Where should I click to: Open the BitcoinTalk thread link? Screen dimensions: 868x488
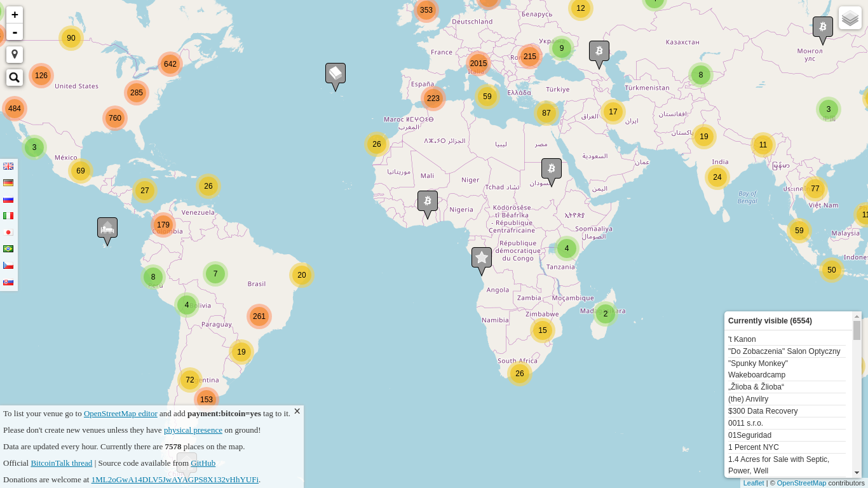(x=62, y=463)
